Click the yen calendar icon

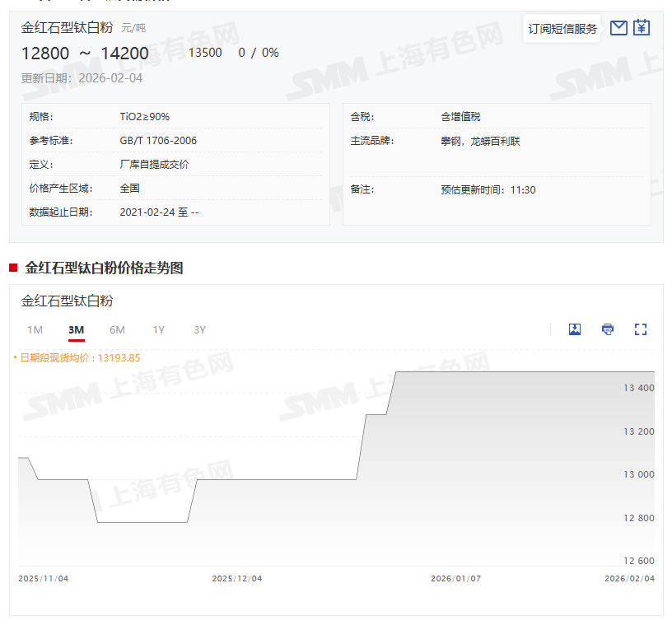tap(642, 28)
